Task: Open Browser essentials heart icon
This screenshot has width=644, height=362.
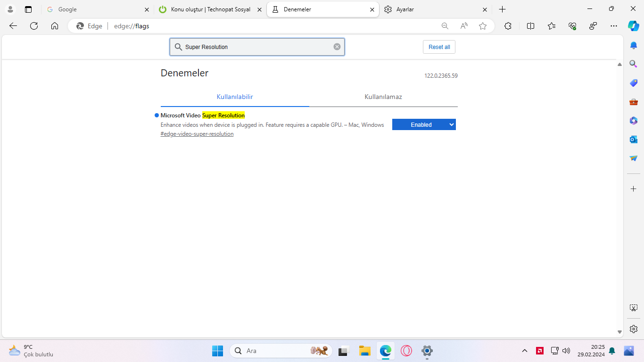Action: tap(572, 26)
